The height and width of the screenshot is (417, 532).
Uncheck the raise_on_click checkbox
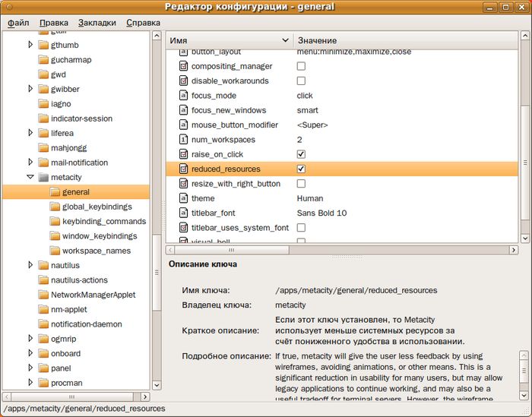301,154
